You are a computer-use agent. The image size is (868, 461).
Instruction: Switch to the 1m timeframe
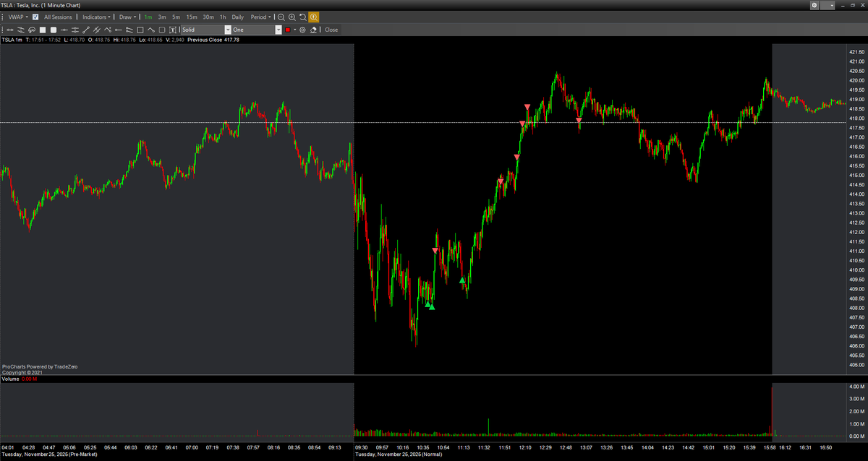point(148,17)
